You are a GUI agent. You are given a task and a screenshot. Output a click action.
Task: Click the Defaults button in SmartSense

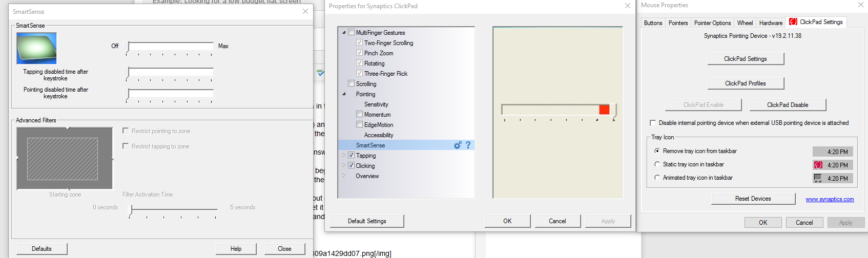coord(42,249)
